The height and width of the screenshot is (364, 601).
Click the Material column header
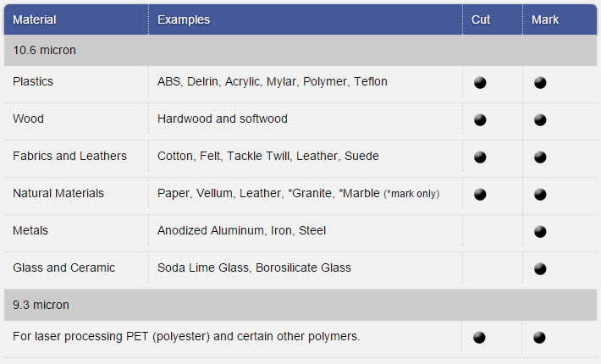coord(35,19)
